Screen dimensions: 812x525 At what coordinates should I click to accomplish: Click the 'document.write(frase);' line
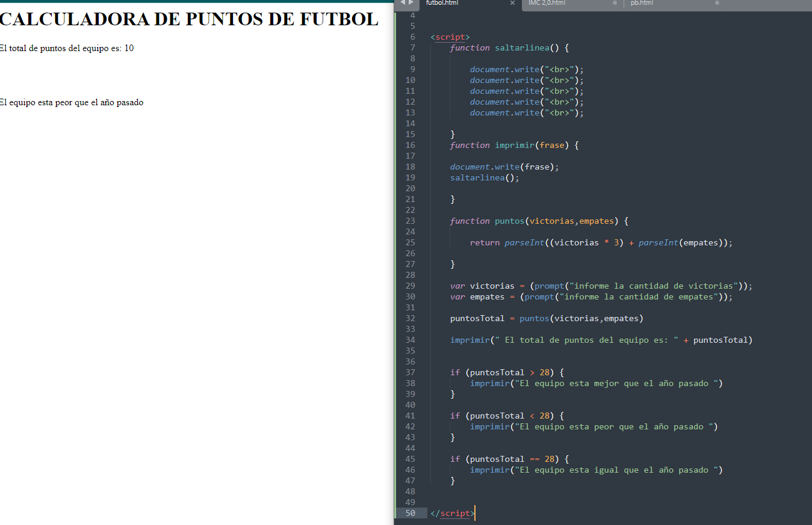pyautogui.click(x=504, y=167)
